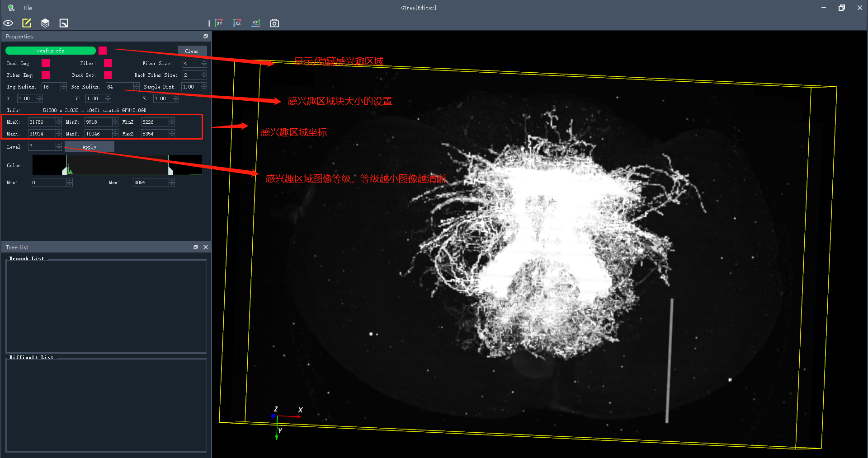Viewport: 868px width, 458px height.
Task: Open the layers stack icon
Action: (45, 23)
